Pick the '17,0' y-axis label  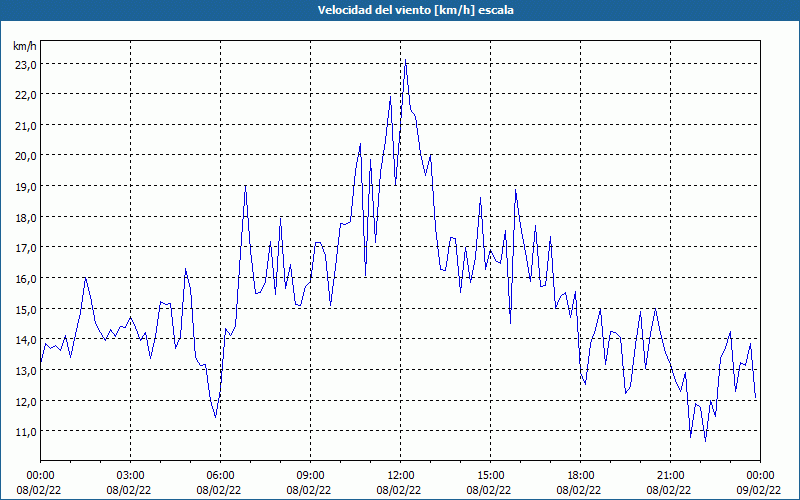(x=26, y=248)
